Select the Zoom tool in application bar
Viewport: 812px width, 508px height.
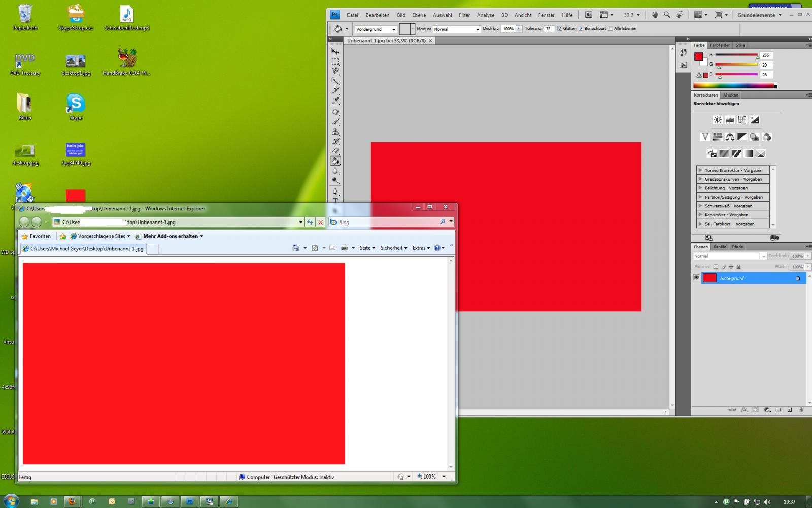(667, 15)
